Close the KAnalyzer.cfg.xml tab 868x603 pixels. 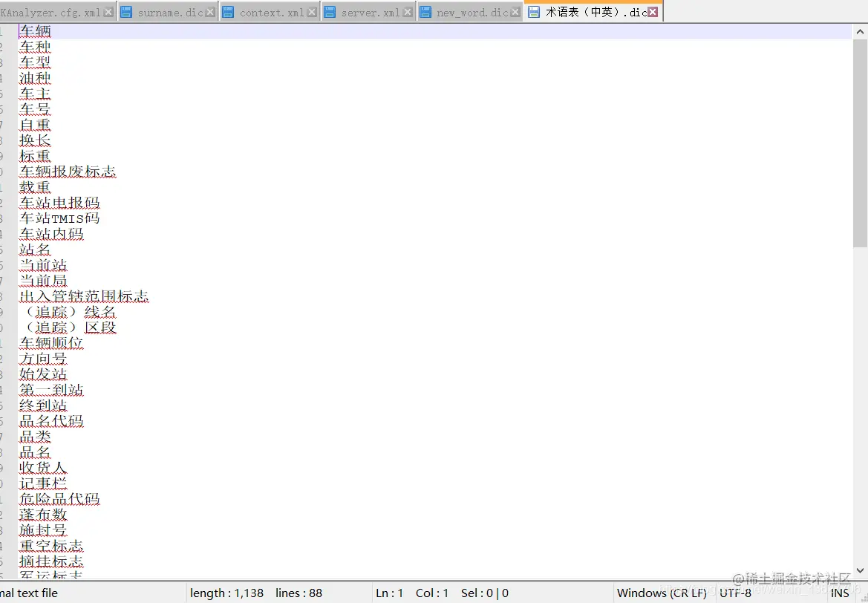108,12
